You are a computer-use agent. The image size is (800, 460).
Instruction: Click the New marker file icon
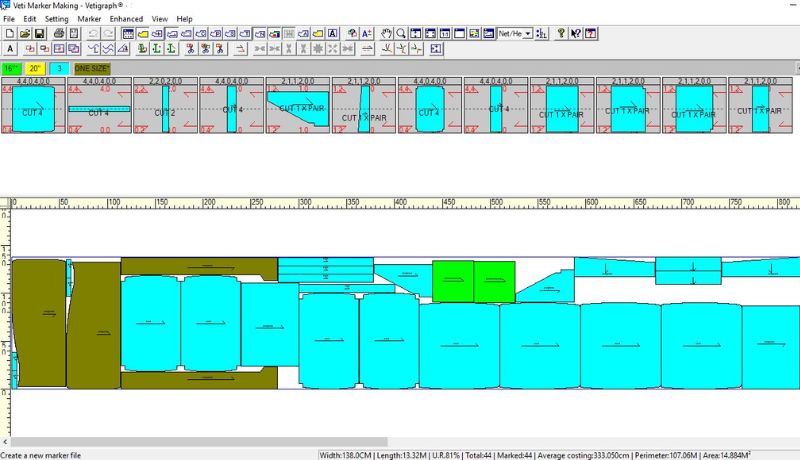coord(9,34)
